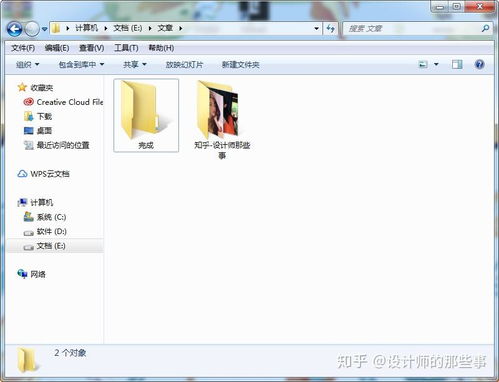Click the change view icon

click(423, 64)
